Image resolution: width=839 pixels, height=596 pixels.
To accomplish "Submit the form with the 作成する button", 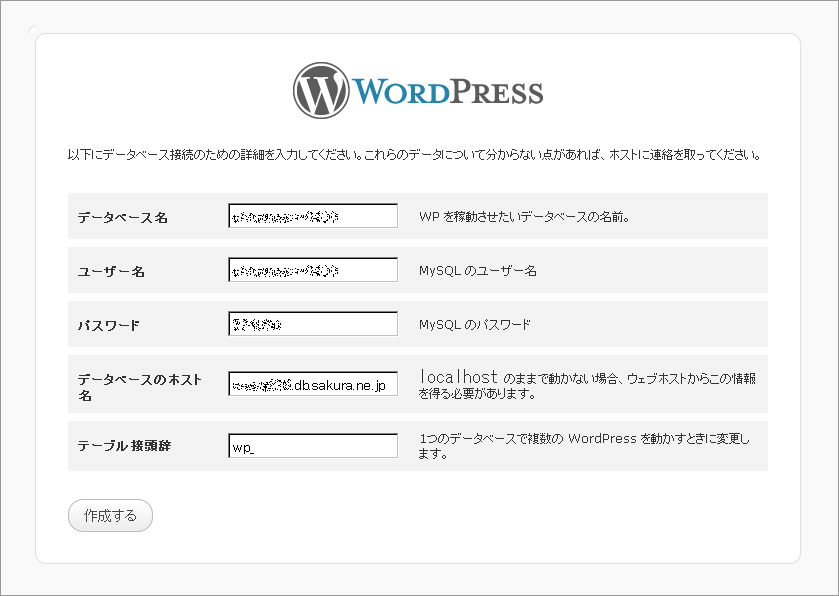I will pos(110,516).
